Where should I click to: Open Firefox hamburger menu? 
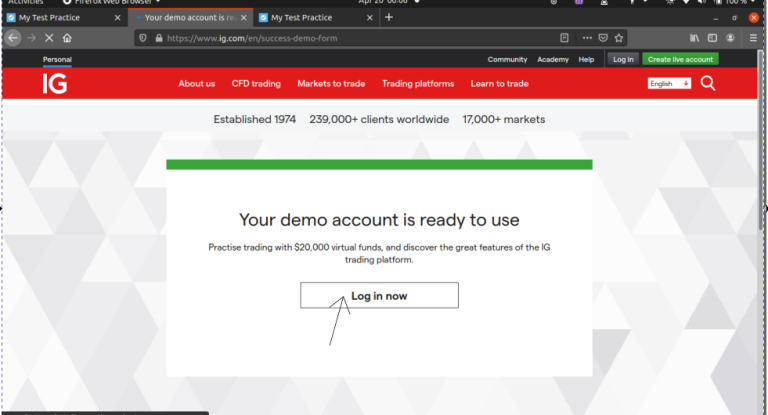753,38
